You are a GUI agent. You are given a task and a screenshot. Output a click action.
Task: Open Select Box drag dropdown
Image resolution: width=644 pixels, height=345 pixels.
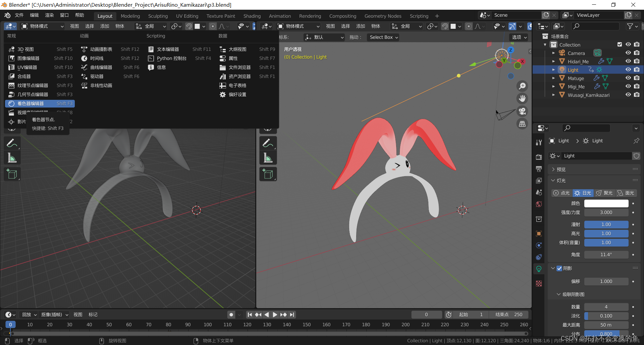point(383,37)
